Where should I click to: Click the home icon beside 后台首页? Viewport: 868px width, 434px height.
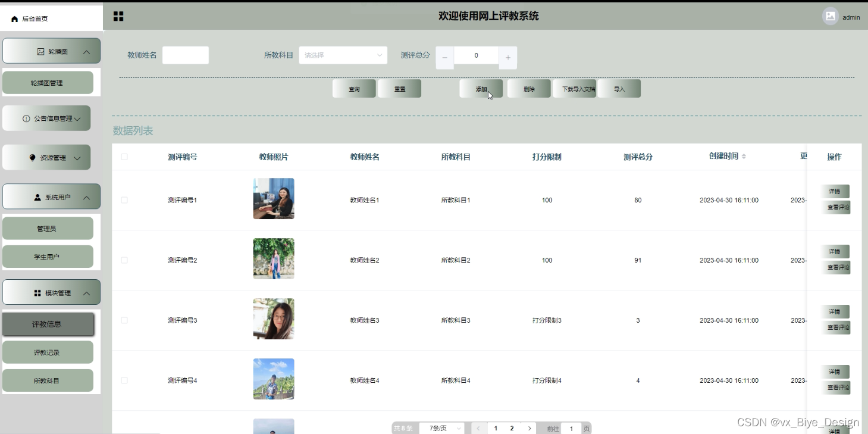[x=15, y=19]
